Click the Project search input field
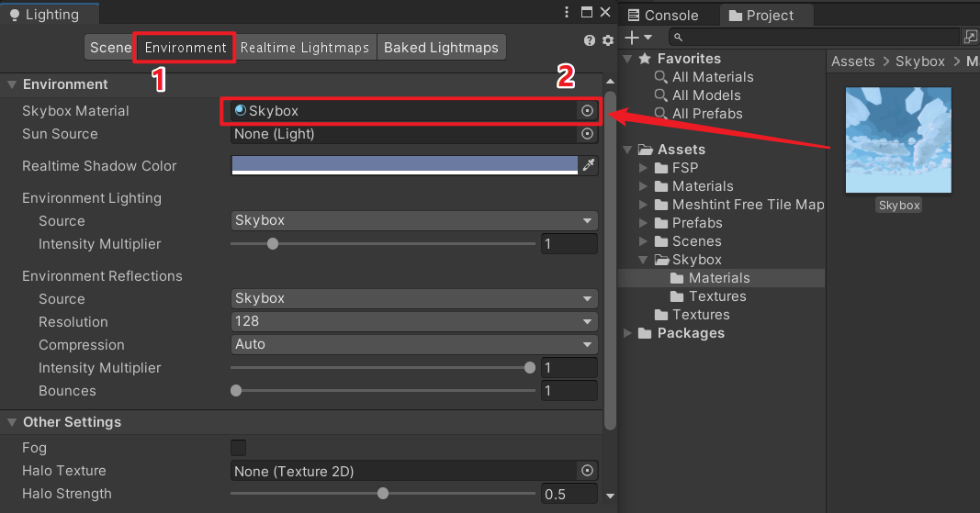Viewport: 980px width, 513px height. [815, 38]
